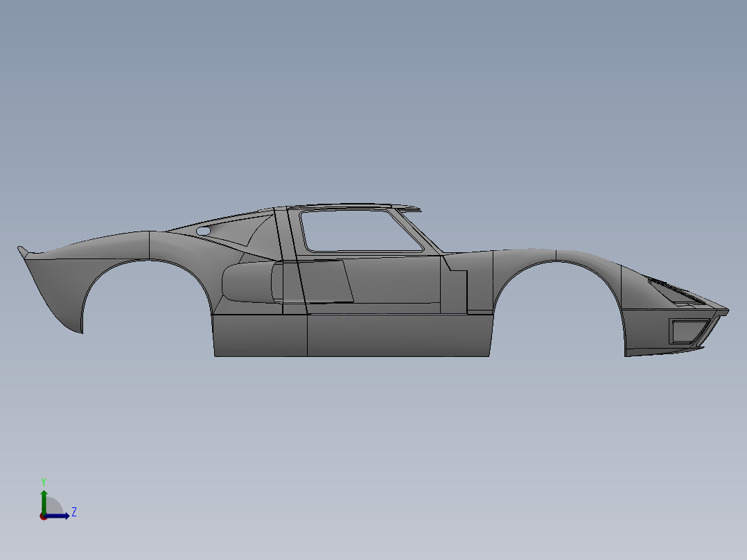Select the Y label on the orientation triad
The width and height of the screenshot is (747, 560).
click(x=44, y=480)
